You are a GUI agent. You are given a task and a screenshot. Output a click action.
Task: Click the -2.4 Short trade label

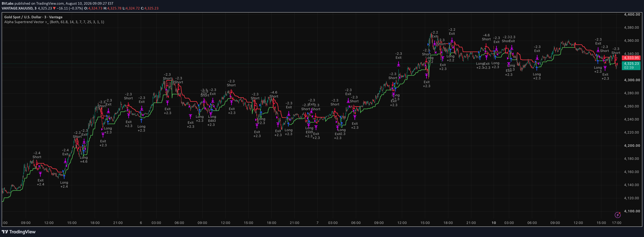click(x=37, y=155)
